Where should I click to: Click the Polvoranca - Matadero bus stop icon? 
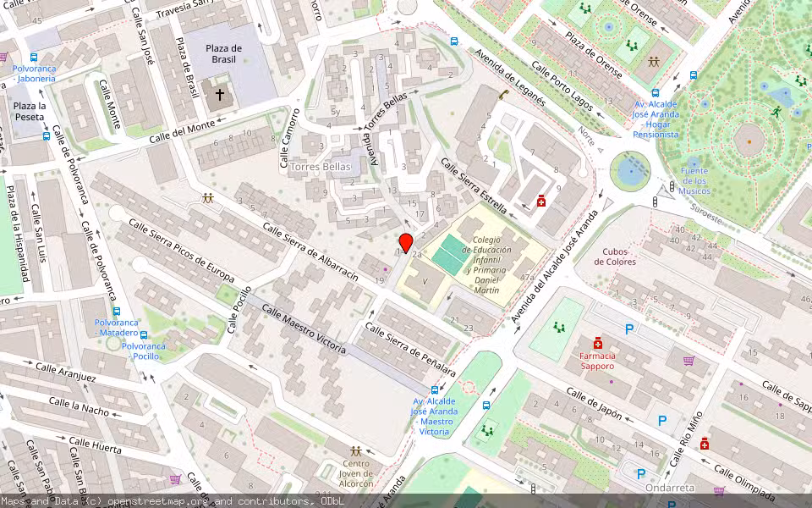117,312
